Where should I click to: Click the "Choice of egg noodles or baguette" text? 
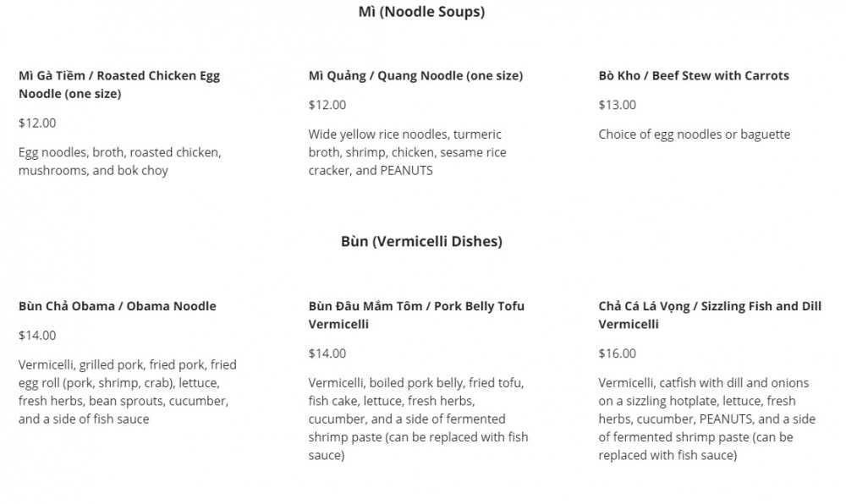point(694,134)
